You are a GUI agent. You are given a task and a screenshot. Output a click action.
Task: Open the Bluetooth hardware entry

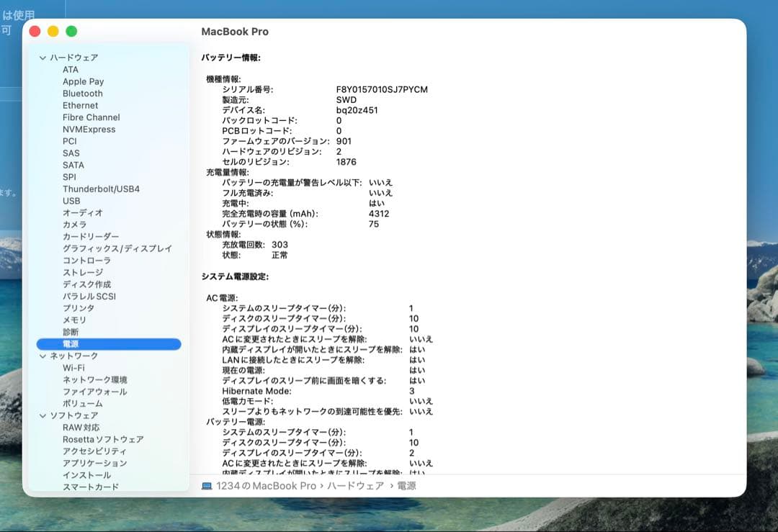83,94
